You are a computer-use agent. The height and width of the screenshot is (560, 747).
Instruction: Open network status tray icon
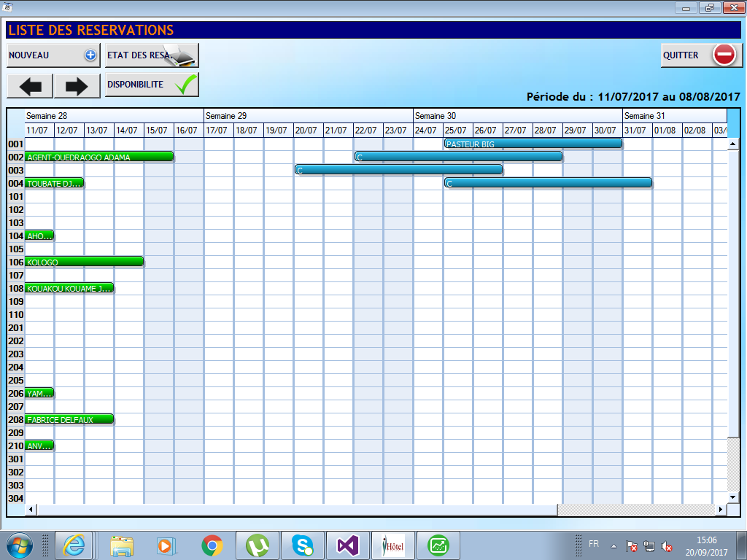tap(649, 547)
